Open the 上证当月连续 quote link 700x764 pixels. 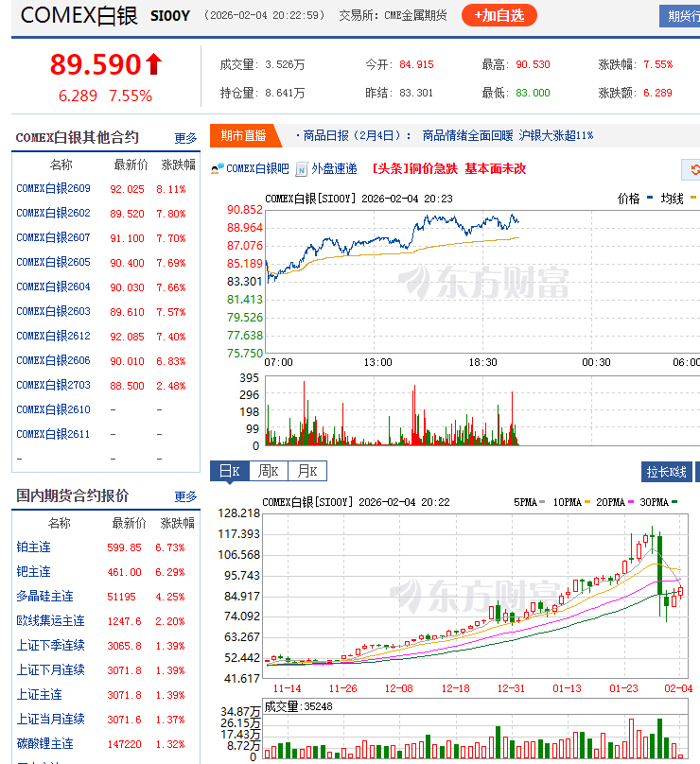pyautogui.click(x=51, y=720)
